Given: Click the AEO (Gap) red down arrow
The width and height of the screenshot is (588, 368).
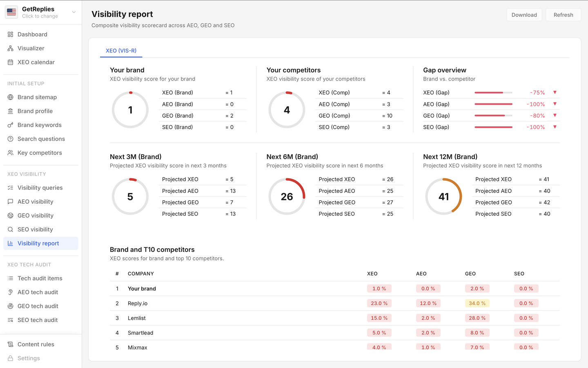Looking at the screenshot, I should click(555, 104).
